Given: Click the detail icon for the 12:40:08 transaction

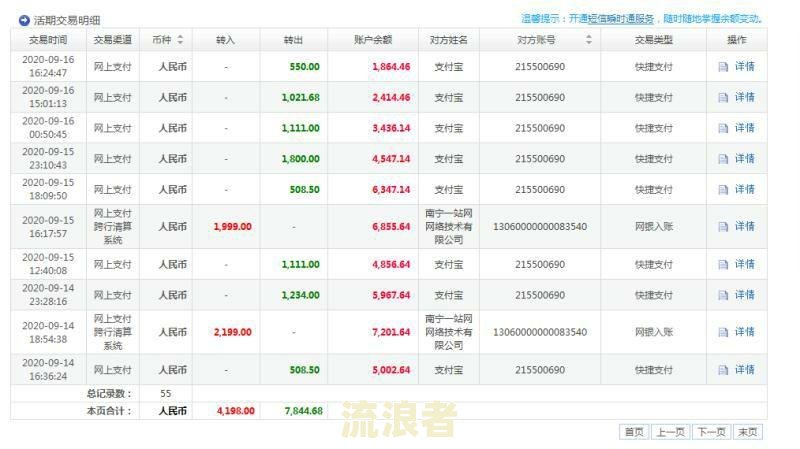Looking at the screenshot, I should click(x=723, y=264).
